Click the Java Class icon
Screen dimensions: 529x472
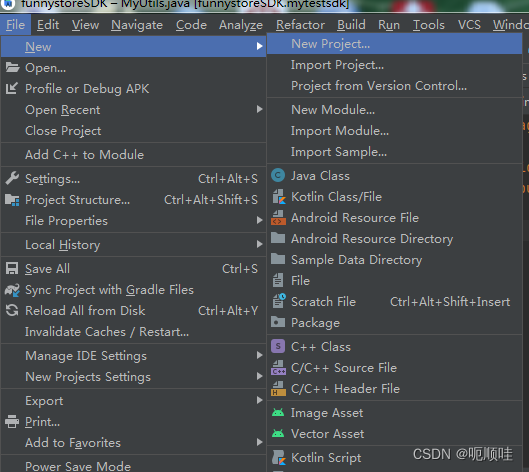(278, 175)
